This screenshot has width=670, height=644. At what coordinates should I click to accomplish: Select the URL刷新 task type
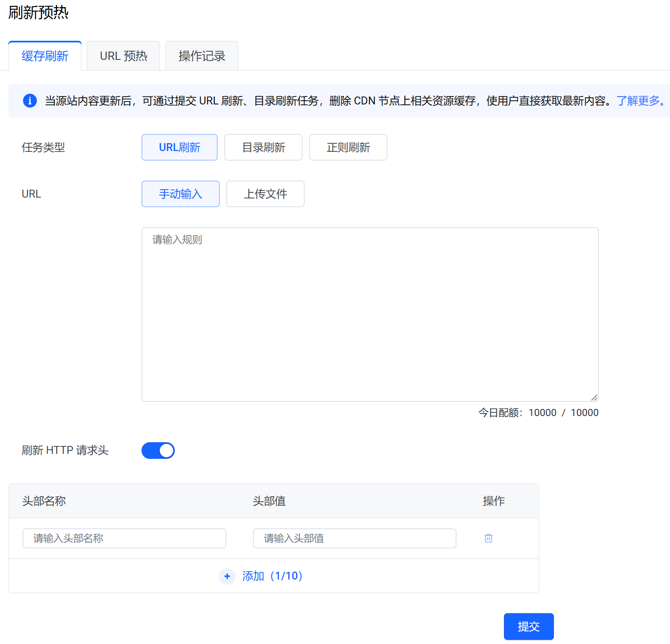point(179,147)
